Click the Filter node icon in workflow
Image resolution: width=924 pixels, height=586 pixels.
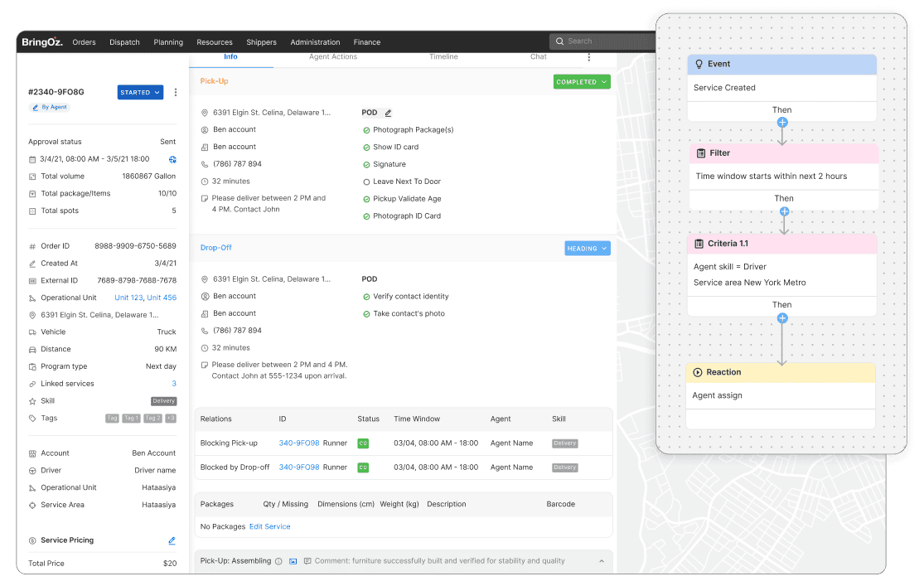[700, 153]
